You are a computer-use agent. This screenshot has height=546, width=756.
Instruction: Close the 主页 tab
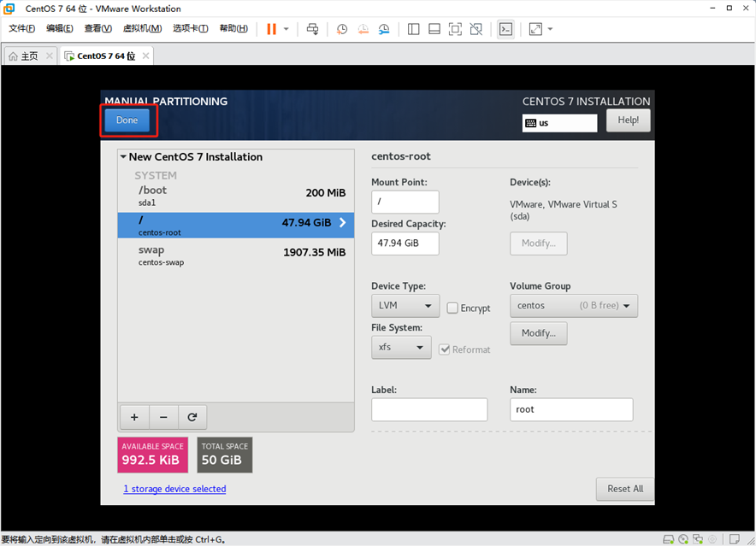tap(50, 56)
